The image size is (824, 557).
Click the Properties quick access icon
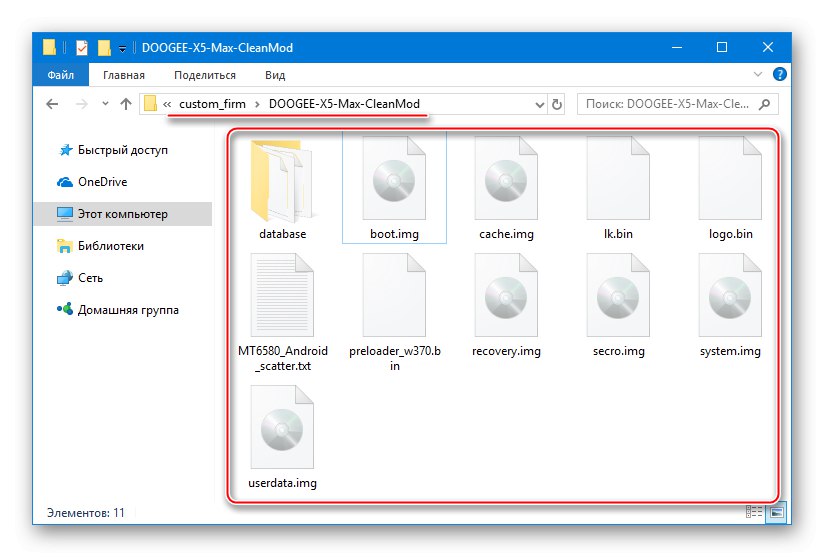(x=82, y=48)
